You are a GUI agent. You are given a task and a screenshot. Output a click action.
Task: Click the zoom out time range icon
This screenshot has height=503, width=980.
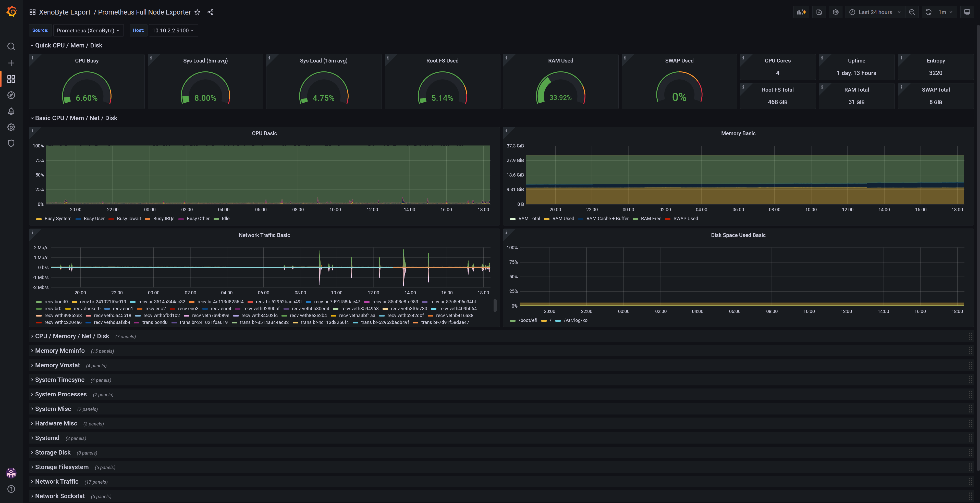[x=912, y=12]
